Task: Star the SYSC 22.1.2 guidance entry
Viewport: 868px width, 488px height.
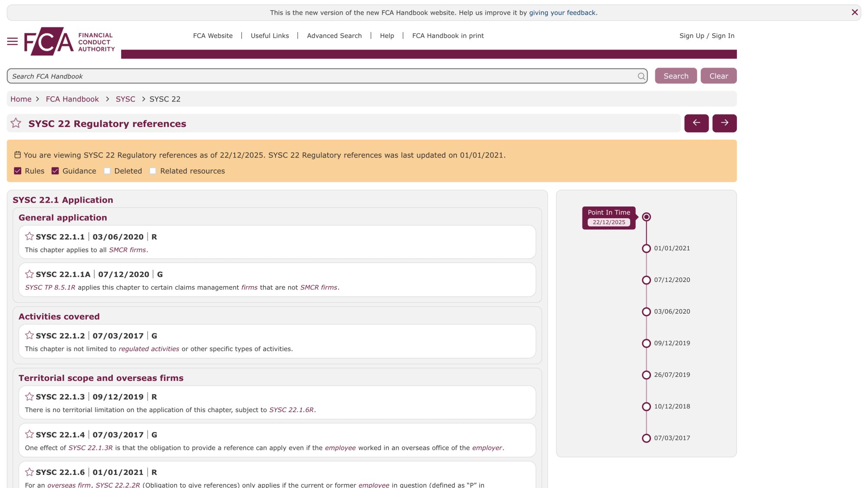Action: coord(30,335)
